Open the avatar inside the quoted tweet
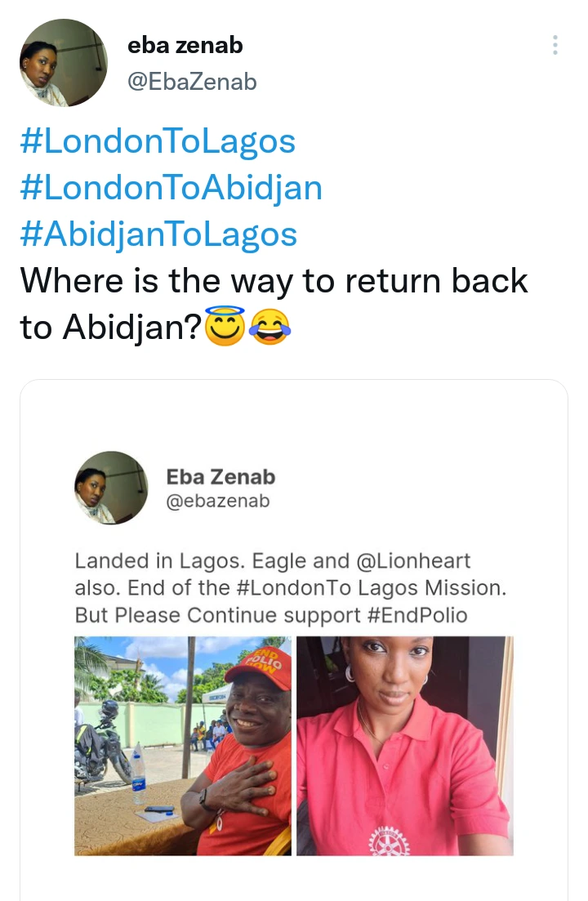This screenshot has width=588, height=901. (111, 488)
